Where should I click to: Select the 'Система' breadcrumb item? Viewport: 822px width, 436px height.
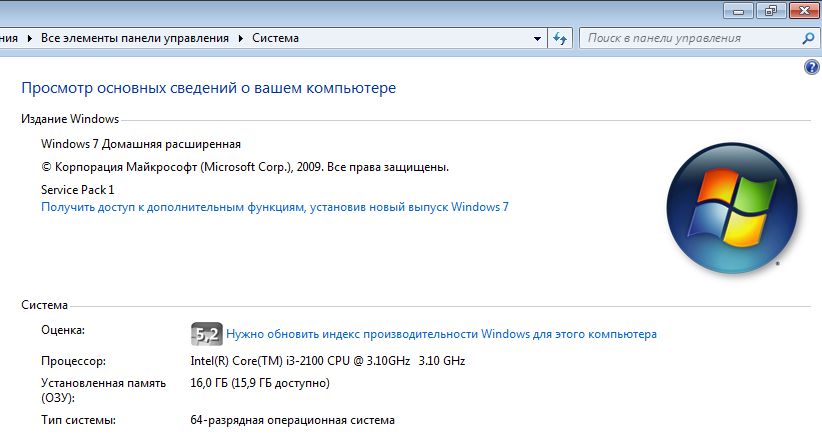coord(275,38)
